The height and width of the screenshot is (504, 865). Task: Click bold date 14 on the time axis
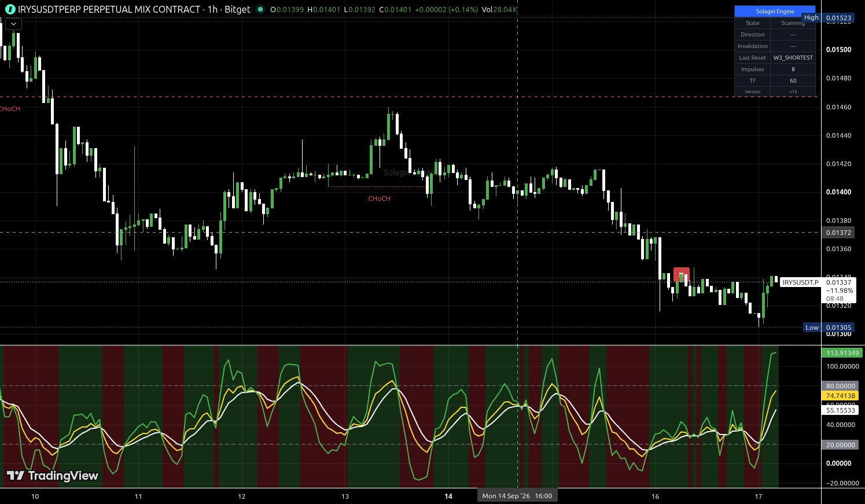[448, 496]
